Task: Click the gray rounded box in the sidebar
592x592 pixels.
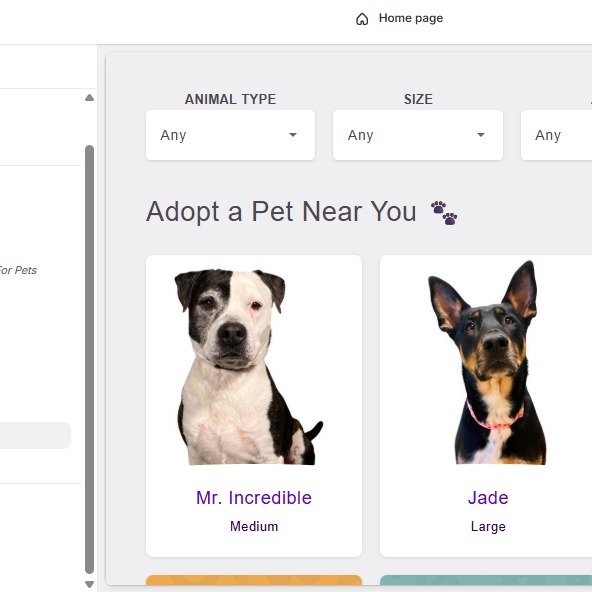Action: click(x=35, y=435)
